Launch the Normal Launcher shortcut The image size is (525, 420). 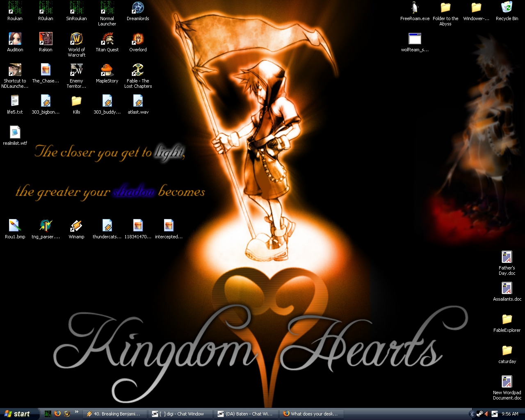107,14
